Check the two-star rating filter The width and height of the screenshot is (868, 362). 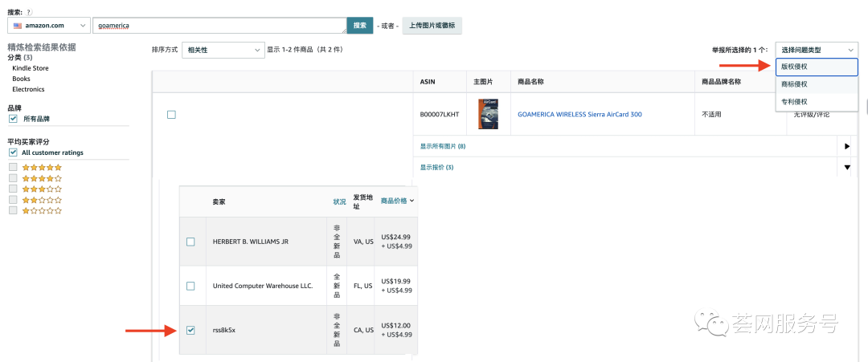[x=14, y=200]
